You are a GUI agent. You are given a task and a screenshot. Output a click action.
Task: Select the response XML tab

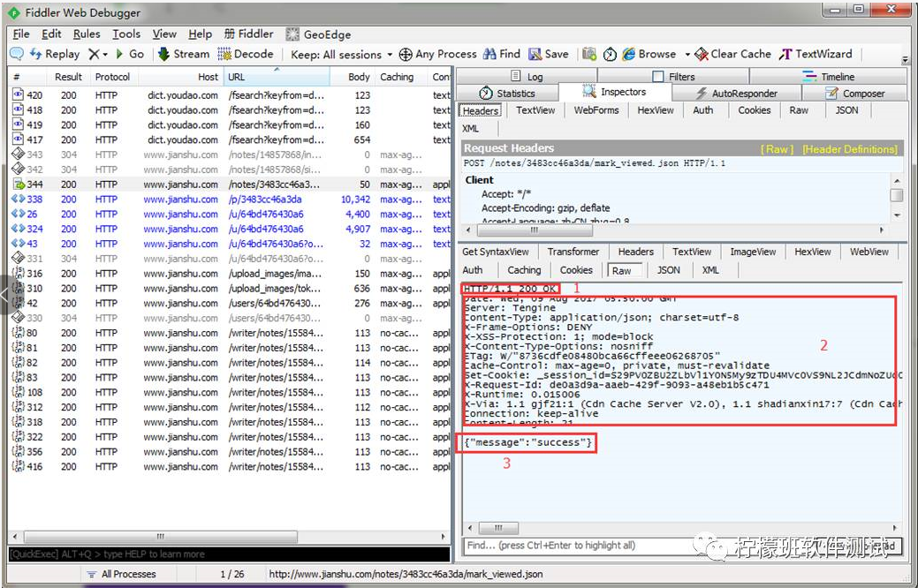coord(710,269)
